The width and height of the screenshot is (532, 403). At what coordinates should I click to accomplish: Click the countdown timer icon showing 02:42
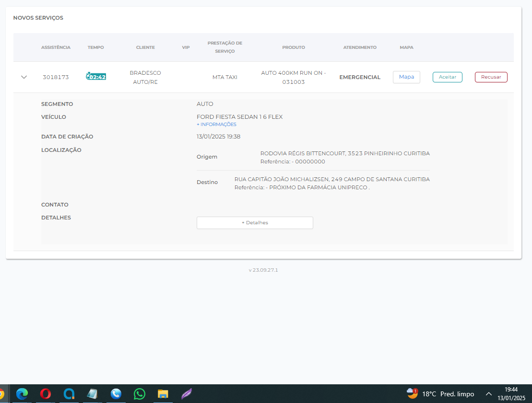pos(96,77)
